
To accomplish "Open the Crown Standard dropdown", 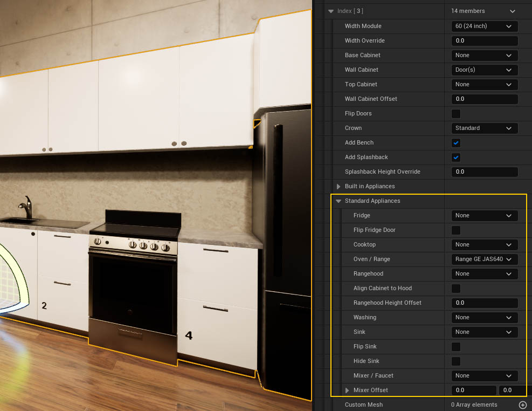I will (x=484, y=128).
